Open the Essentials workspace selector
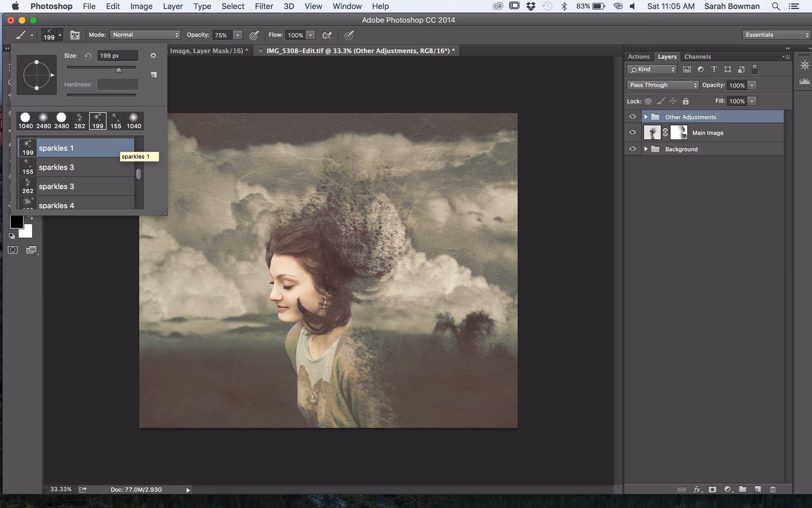Image resolution: width=812 pixels, height=508 pixels. tap(776, 35)
